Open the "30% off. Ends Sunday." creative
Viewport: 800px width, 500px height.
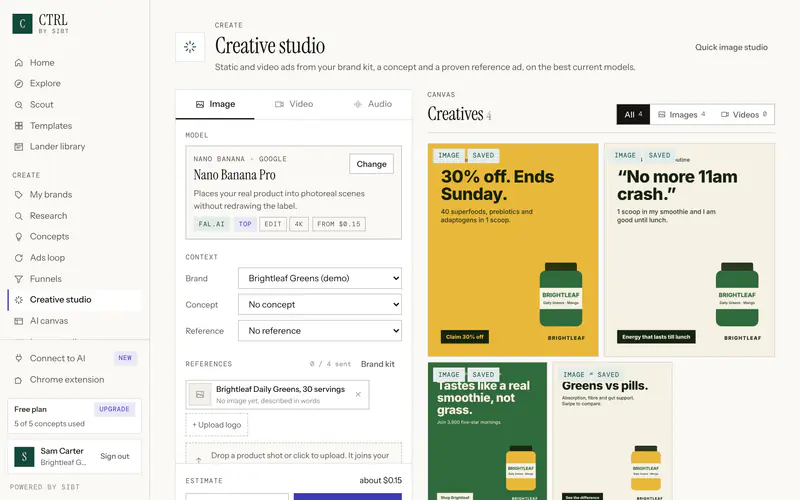coord(513,250)
